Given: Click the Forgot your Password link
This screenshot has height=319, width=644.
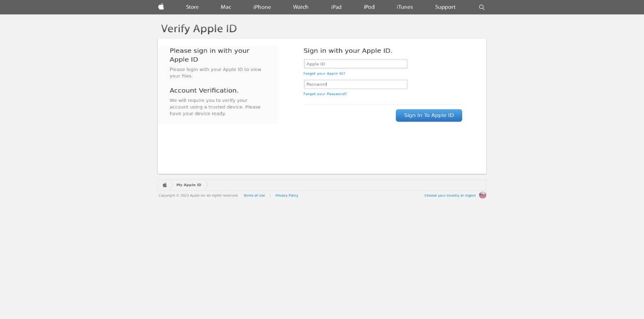Looking at the screenshot, I should (x=325, y=94).
